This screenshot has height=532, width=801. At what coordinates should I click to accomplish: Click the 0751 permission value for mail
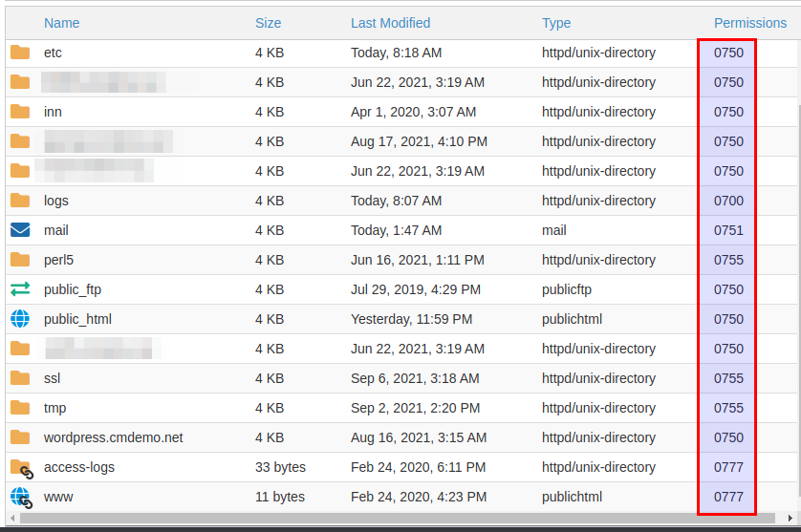click(728, 230)
